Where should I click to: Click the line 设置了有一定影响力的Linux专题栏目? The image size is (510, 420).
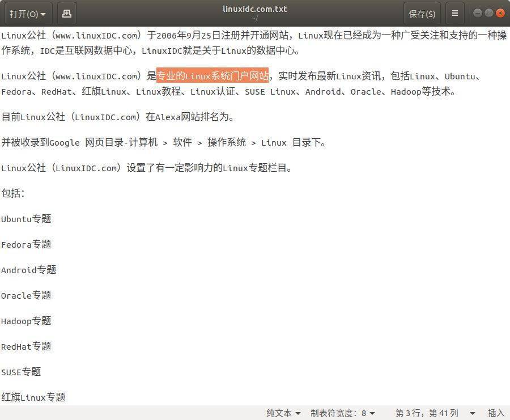coord(147,168)
